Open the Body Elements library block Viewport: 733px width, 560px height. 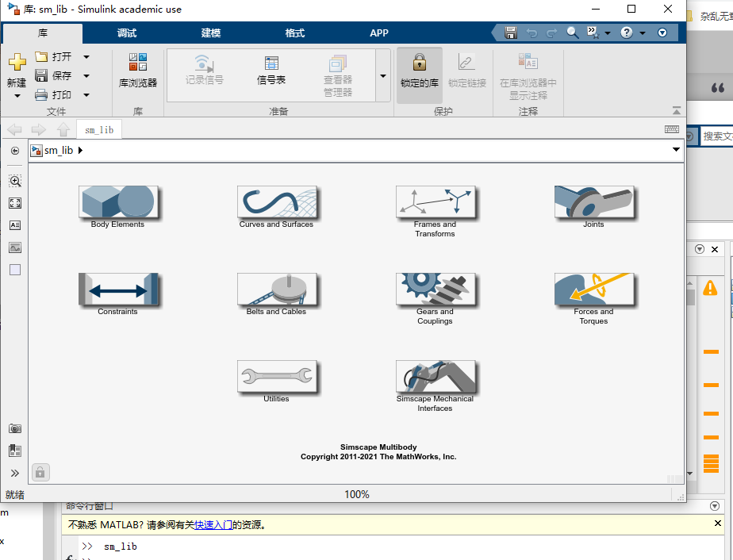click(118, 202)
